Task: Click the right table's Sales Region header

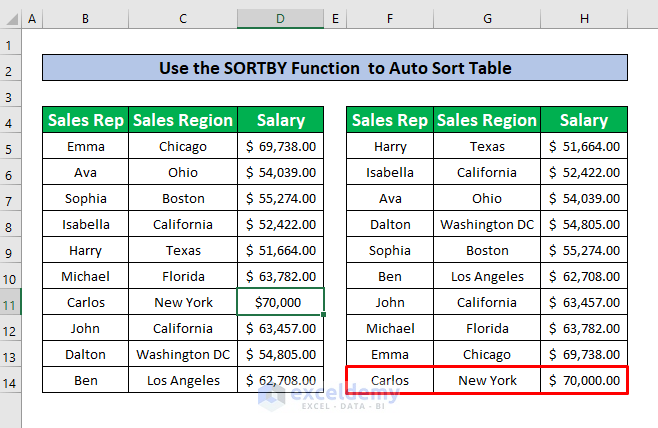Action: (487, 120)
